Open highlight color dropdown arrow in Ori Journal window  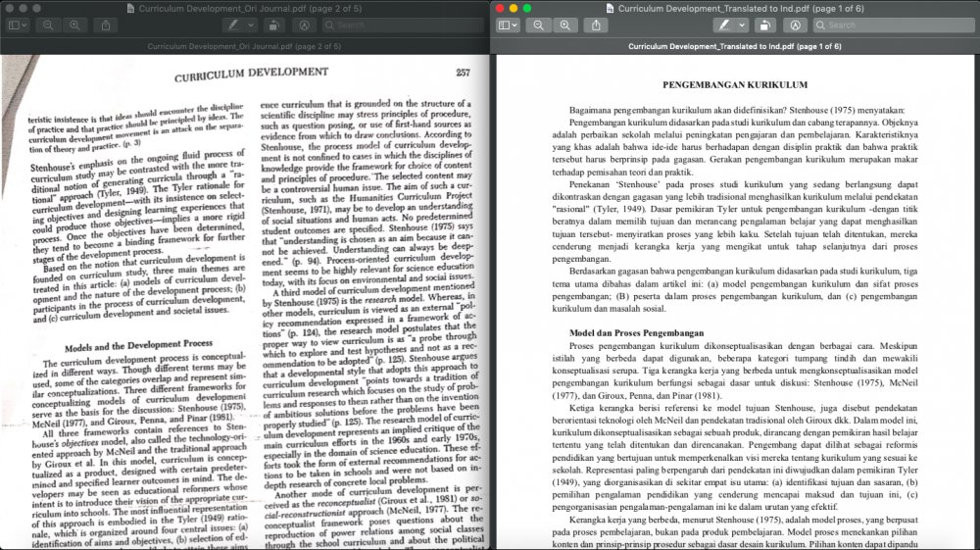251,25
